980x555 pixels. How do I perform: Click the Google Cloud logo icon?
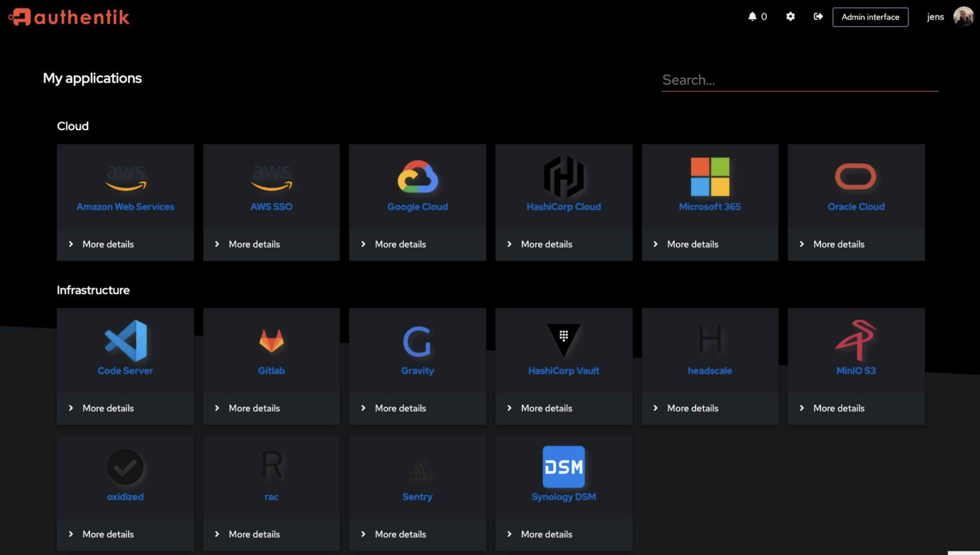tap(418, 177)
